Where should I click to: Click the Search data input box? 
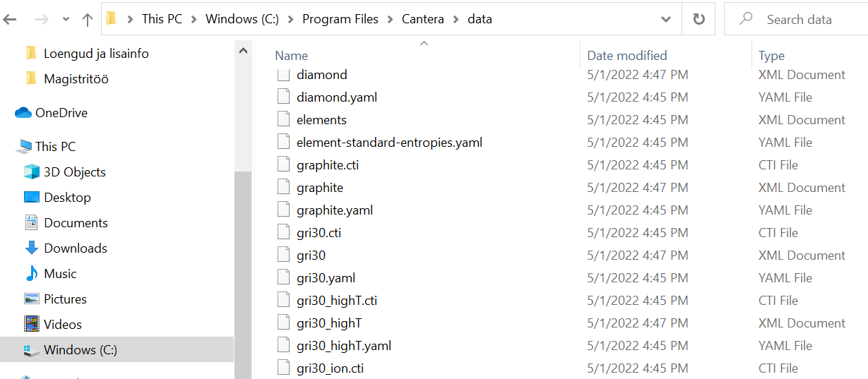[805, 20]
